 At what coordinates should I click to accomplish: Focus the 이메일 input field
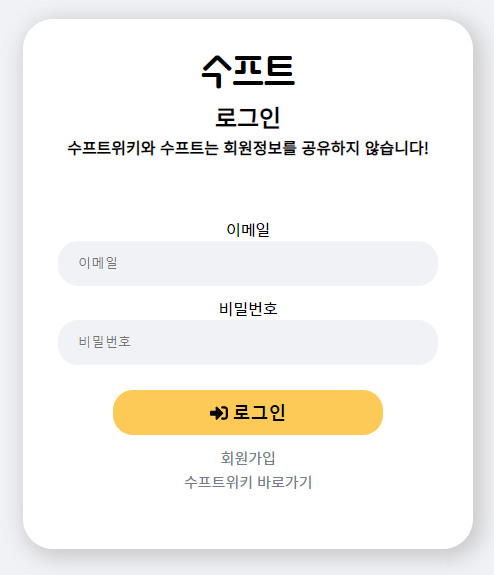tap(248, 263)
